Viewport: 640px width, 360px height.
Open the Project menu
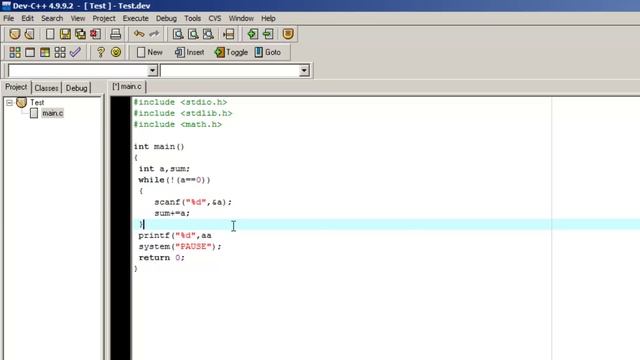[x=104, y=18]
